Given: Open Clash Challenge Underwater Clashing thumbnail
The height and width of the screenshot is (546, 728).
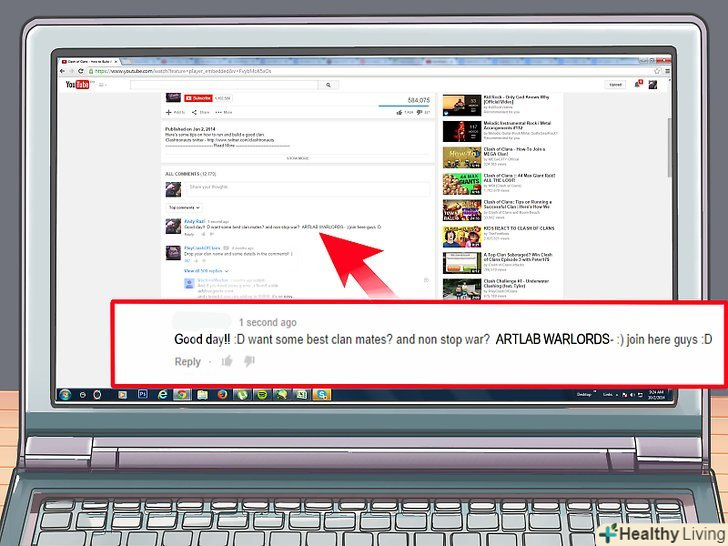Looking at the screenshot, I should [462, 289].
